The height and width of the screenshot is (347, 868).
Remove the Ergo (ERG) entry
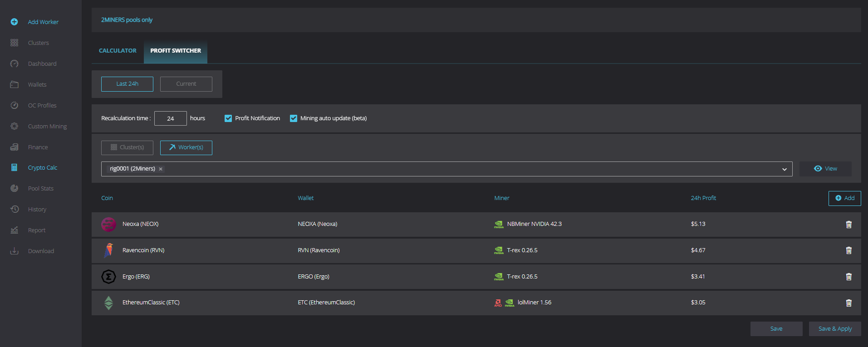click(848, 277)
